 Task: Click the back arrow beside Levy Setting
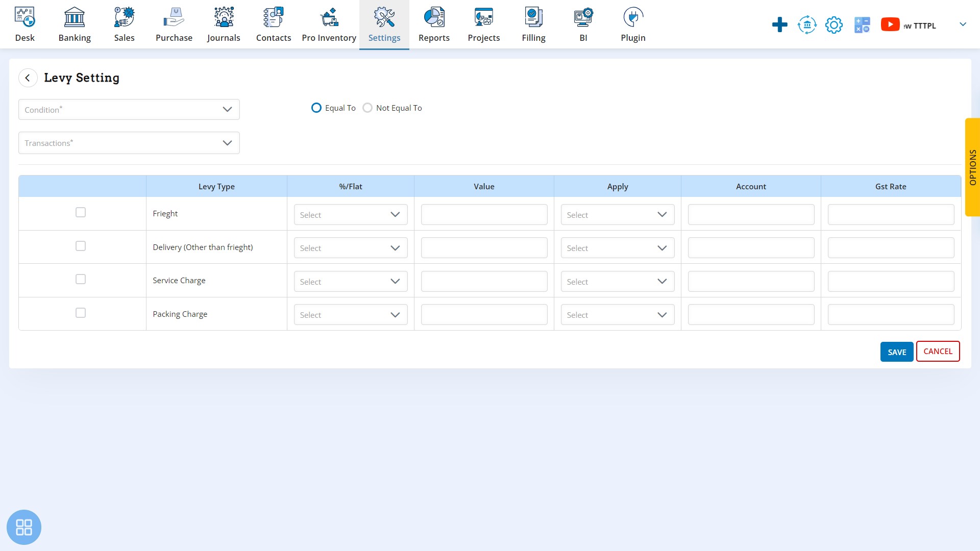[x=28, y=78]
